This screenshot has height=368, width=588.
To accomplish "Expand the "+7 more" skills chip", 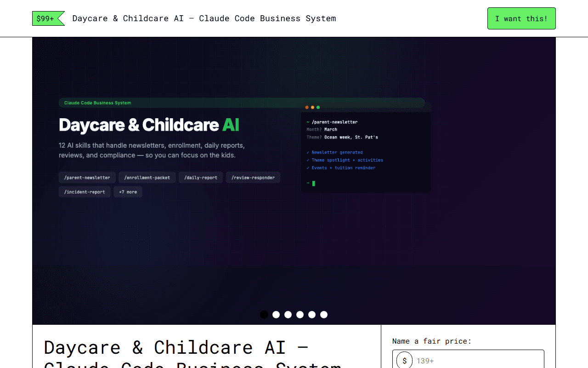I will pyautogui.click(x=128, y=192).
